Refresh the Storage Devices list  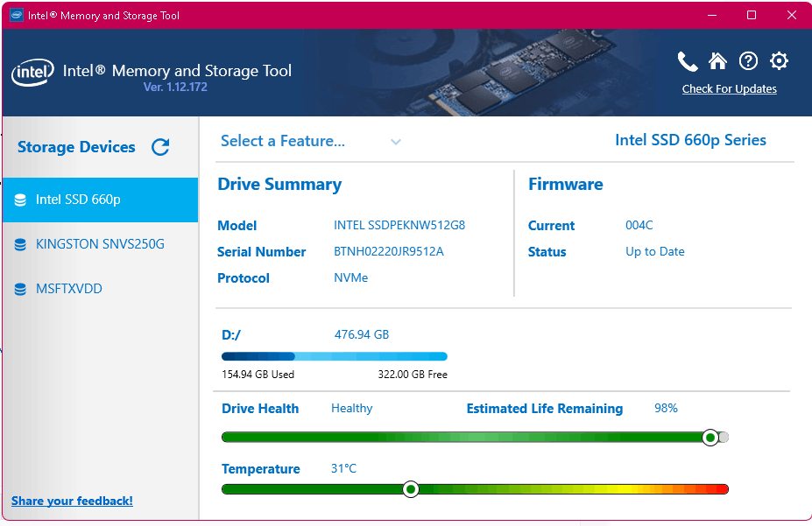coord(160,147)
